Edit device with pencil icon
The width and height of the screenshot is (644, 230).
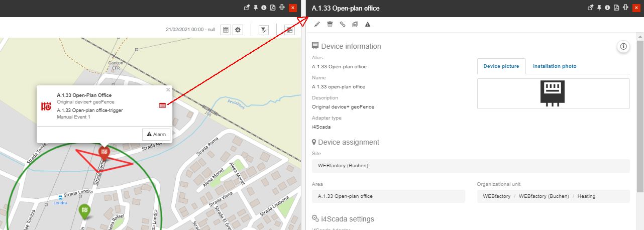[317, 24]
